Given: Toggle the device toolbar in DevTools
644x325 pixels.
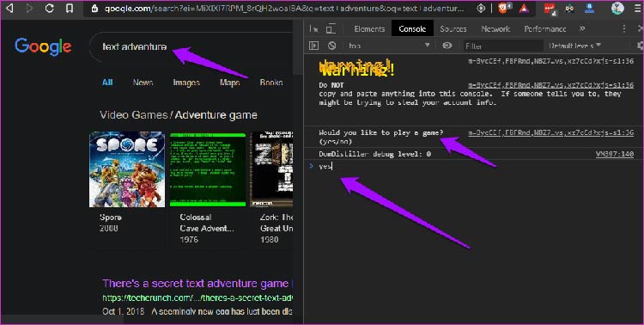Looking at the screenshot, I should [331, 28].
